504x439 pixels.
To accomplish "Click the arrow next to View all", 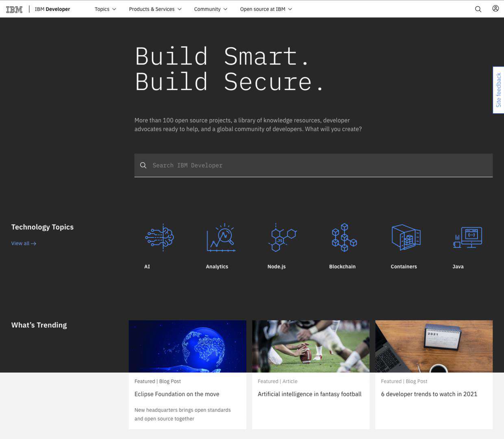I will click(33, 244).
